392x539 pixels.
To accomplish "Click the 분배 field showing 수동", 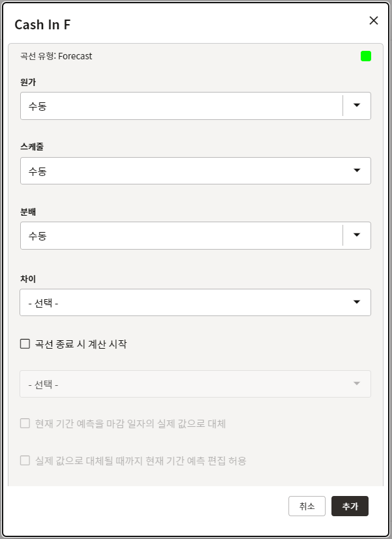I will pos(181,236).
